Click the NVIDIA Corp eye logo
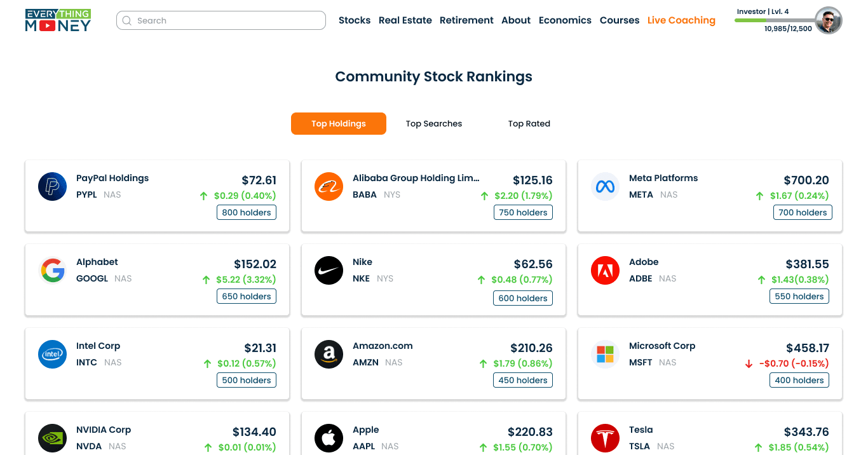 point(52,438)
